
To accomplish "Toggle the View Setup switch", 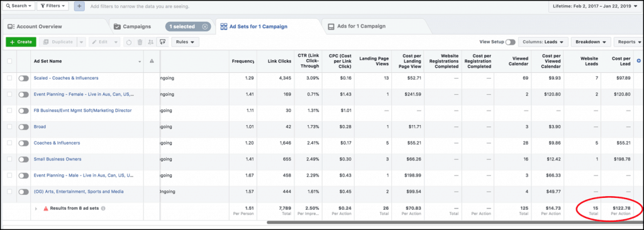I will (x=510, y=42).
